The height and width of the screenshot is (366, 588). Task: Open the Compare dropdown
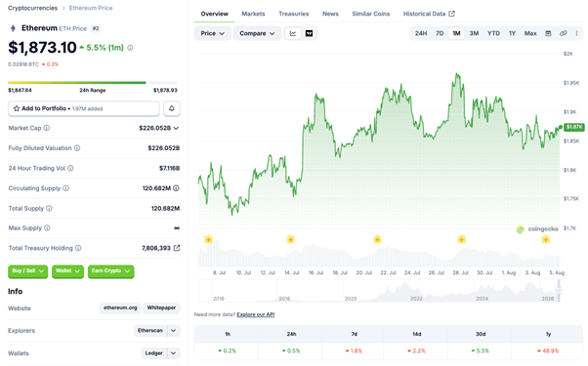(x=257, y=33)
